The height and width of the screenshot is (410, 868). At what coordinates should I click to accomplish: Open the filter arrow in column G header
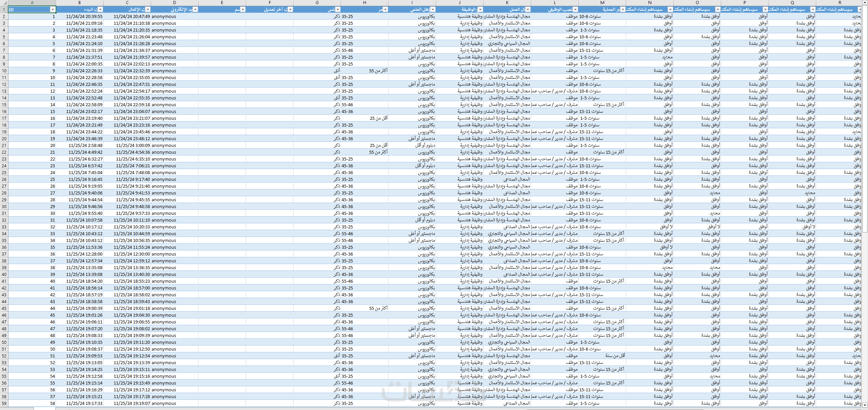[338, 10]
